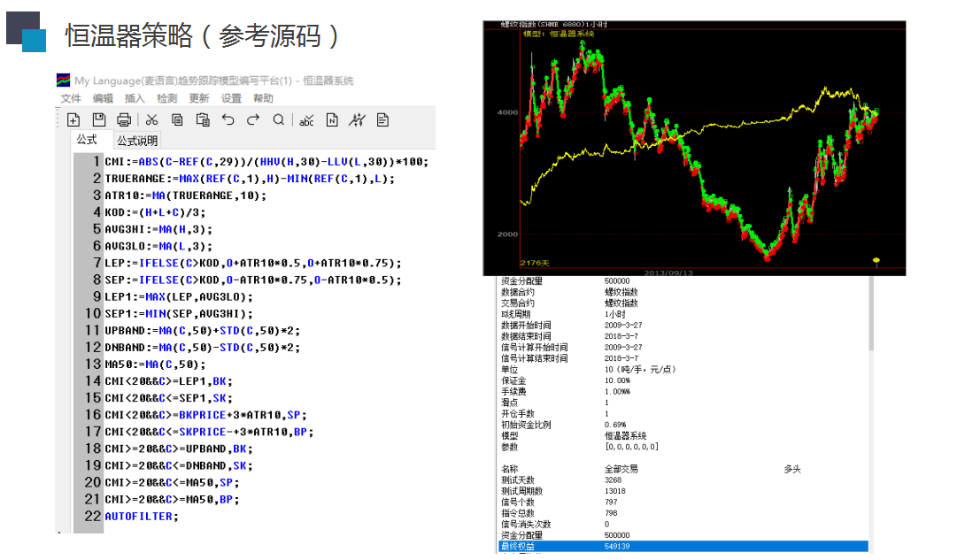Screen dimensions: 957x560
Task: Cut selection using the scissors icon
Action: tap(152, 120)
